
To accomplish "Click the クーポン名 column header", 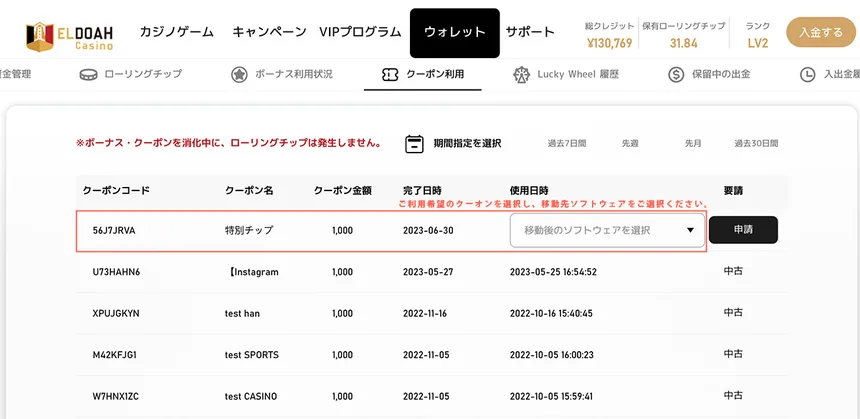I will [248, 191].
